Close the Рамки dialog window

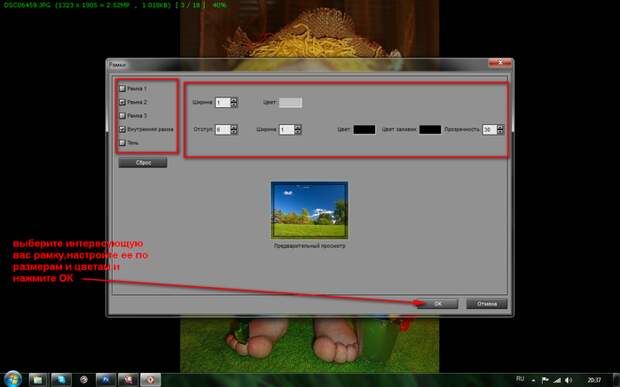pos(500,62)
